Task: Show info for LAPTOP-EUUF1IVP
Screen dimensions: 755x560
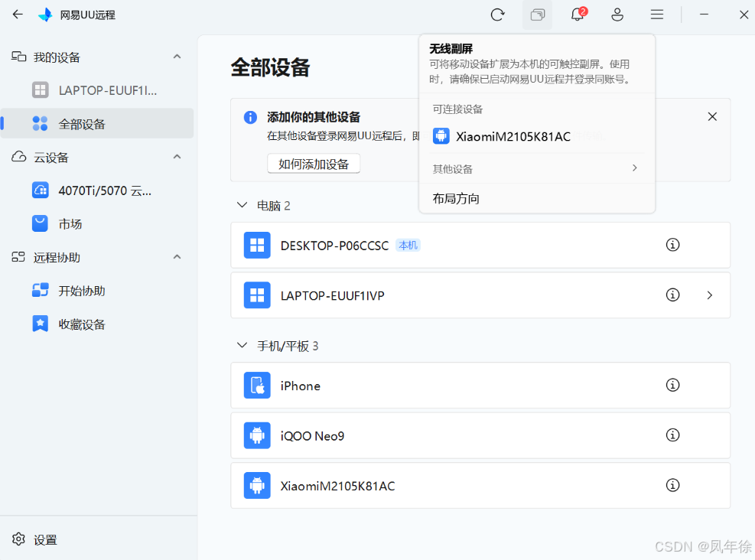Action: (x=672, y=295)
